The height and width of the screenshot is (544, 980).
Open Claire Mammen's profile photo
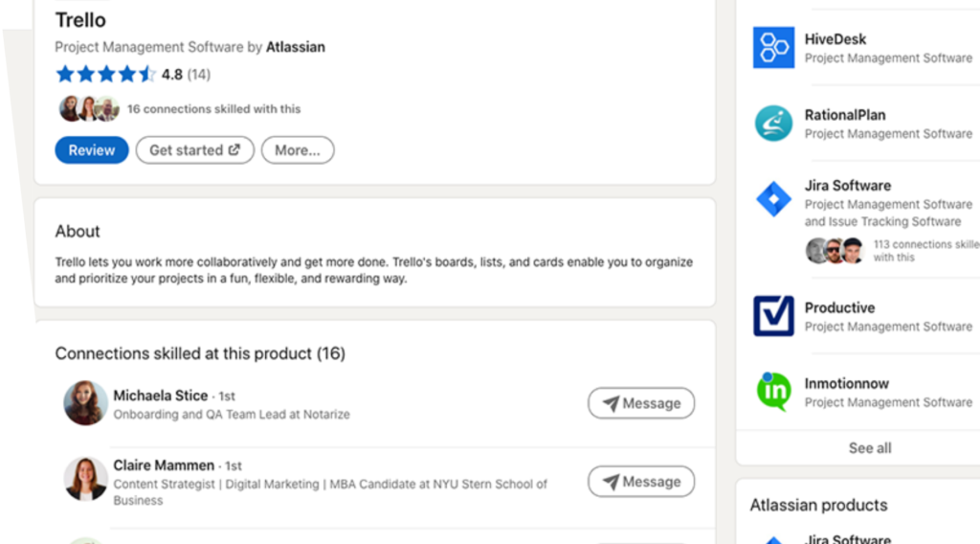tap(85, 479)
